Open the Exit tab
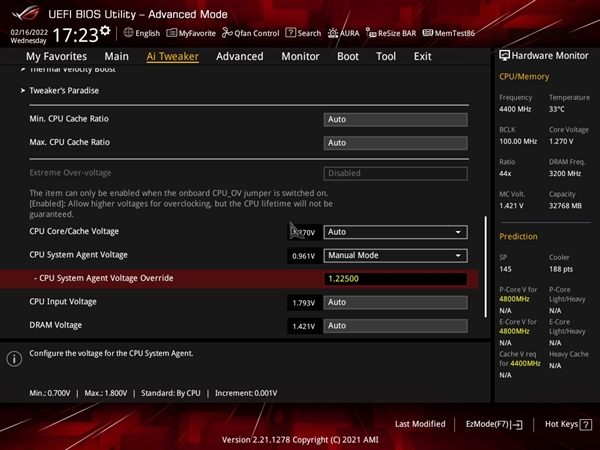 422,56
